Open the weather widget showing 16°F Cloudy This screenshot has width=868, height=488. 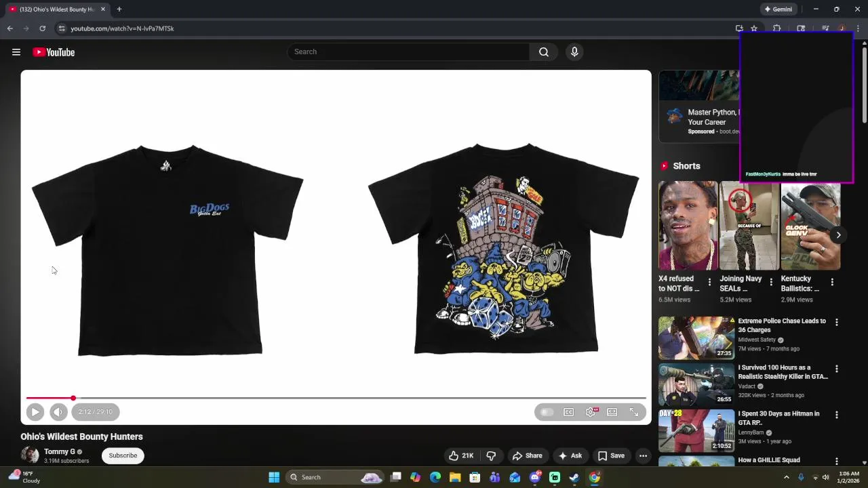coord(24,477)
